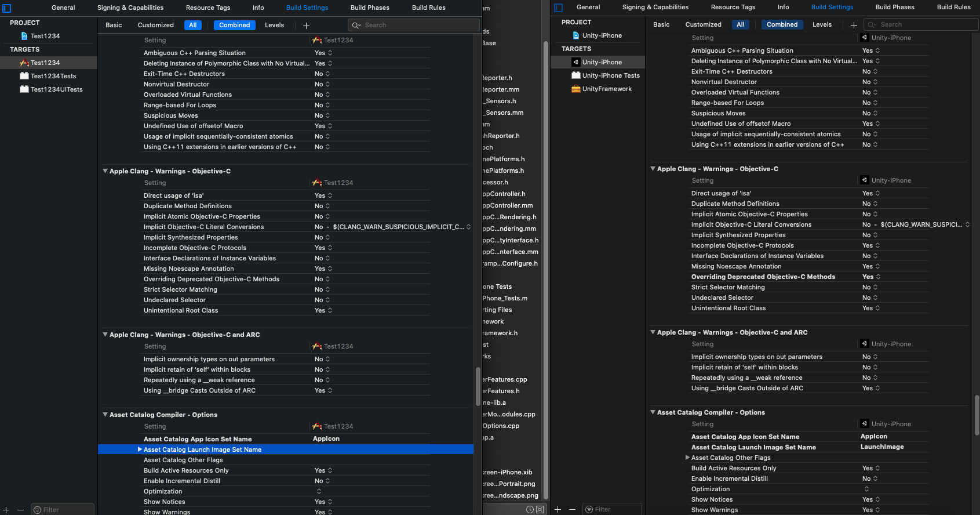980x515 pixels.
Task: Show Customized settings in left window
Action: (156, 26)
